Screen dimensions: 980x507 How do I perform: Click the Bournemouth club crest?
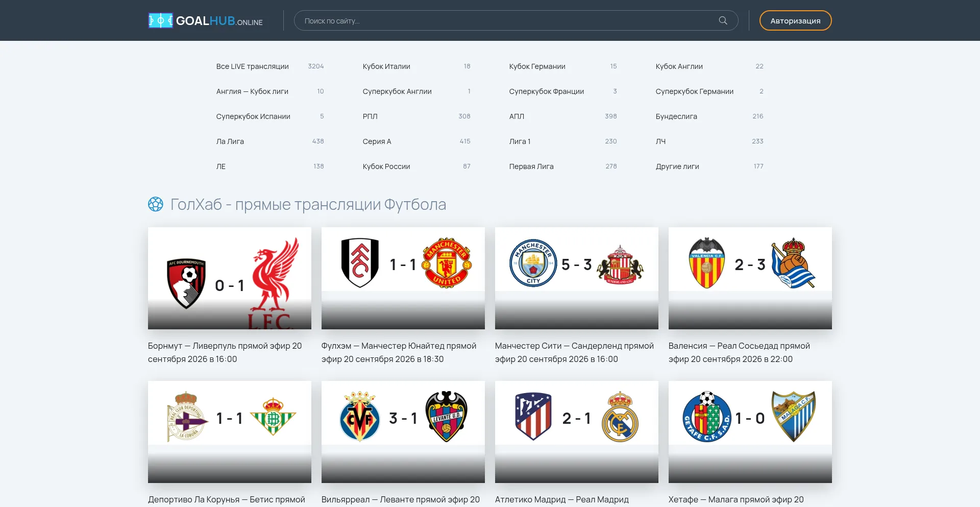click(186, 283)
